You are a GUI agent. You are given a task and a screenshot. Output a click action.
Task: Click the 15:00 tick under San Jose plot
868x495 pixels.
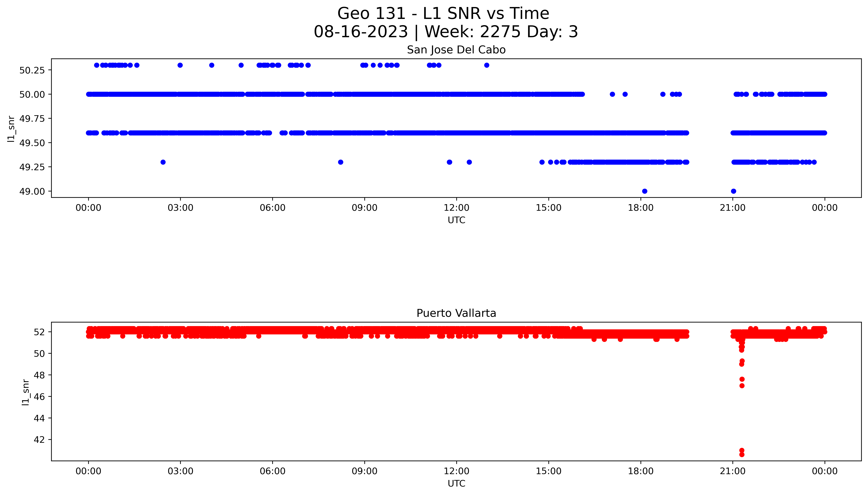point(549,208)
